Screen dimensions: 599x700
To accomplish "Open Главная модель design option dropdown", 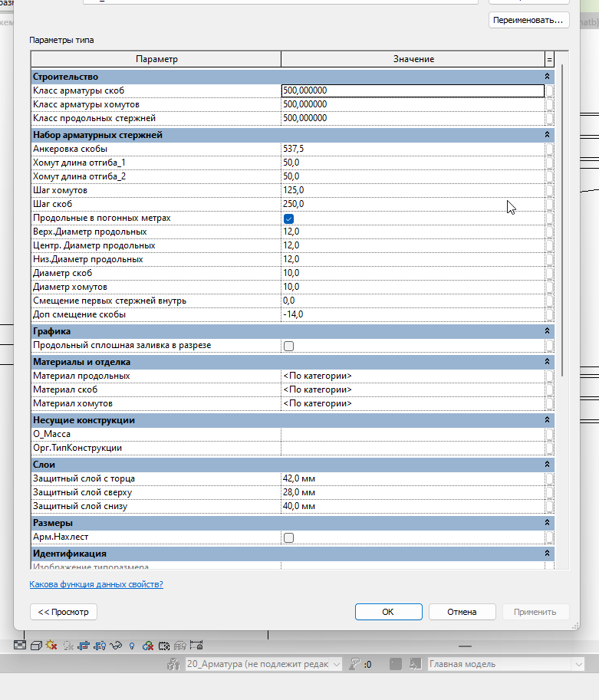I will tap(505, 664).
